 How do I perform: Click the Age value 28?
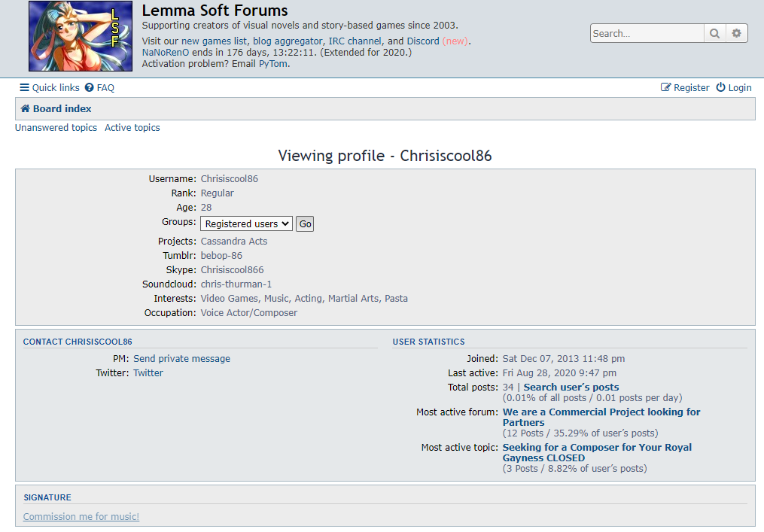click(206, 208)
